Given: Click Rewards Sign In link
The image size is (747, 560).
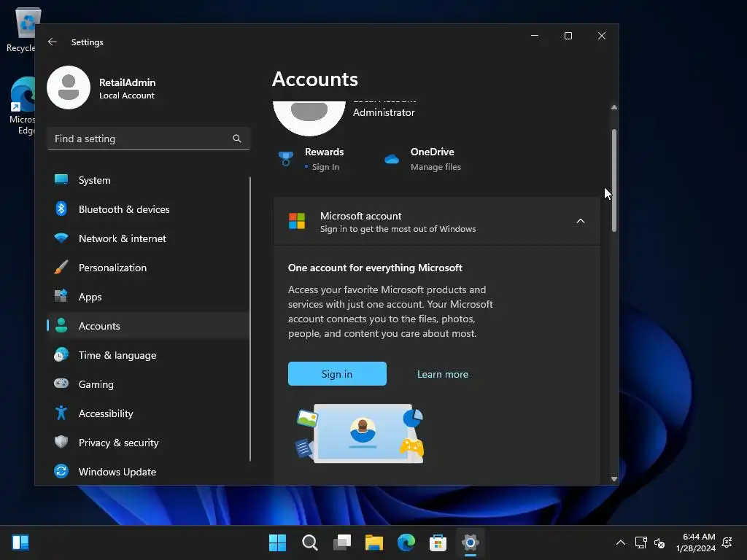Looking at the screenshot, I should pos(325,167).
